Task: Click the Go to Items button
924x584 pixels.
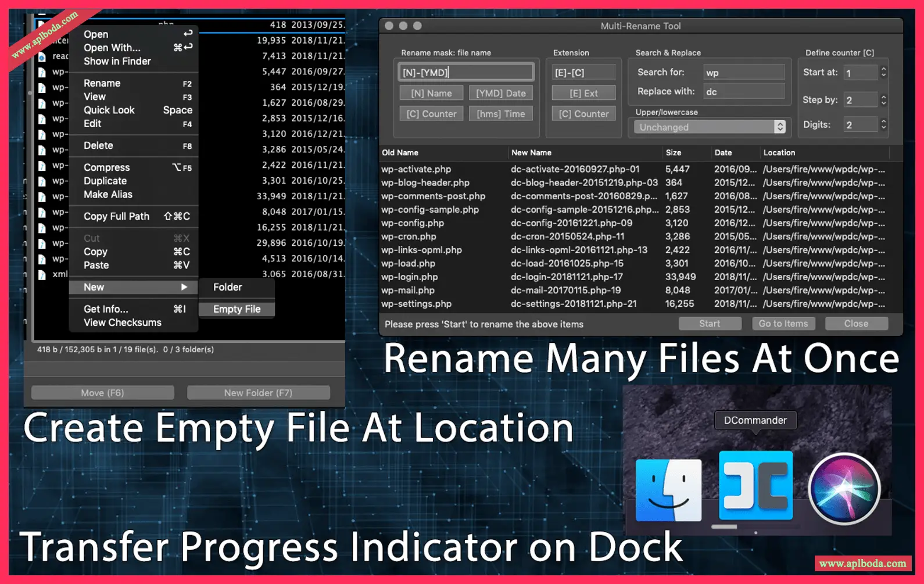Action: (x=783, y=324)
